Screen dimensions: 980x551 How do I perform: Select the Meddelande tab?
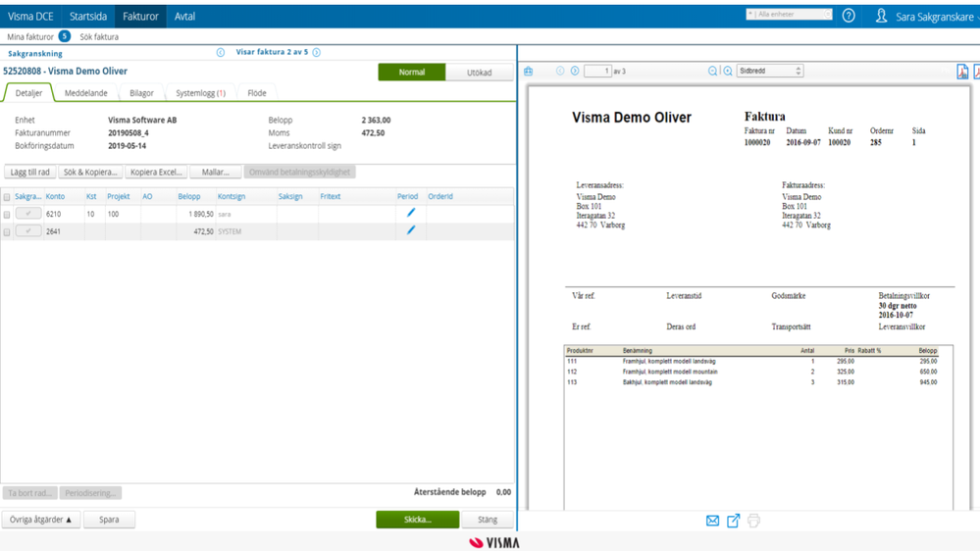(86, 92)
